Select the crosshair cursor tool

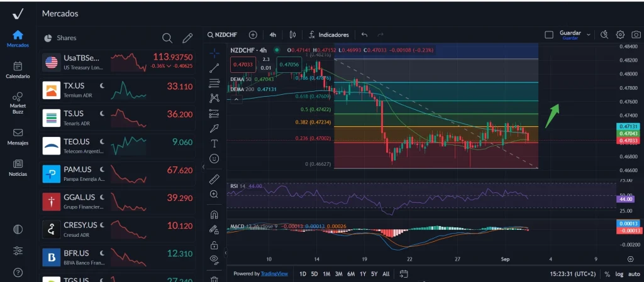(214, 53)
